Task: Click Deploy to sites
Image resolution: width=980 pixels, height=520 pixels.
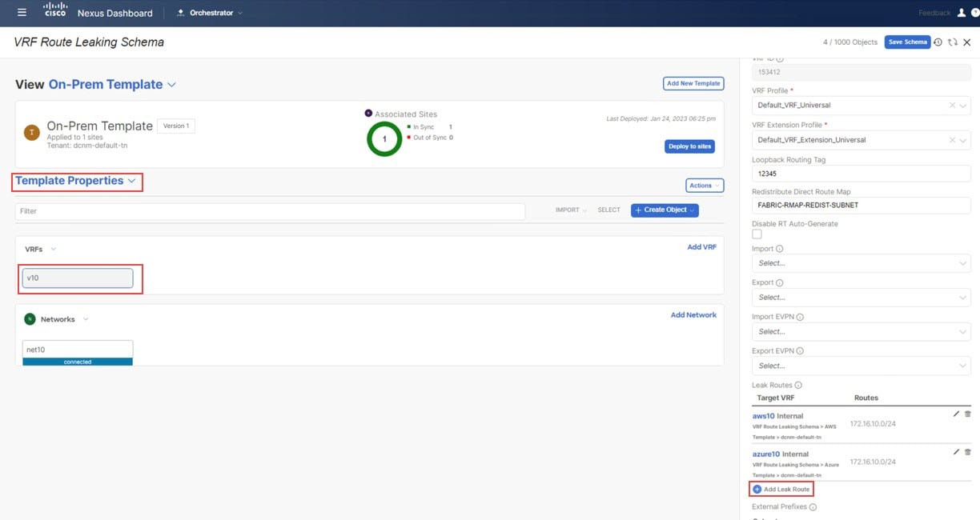Action: pos(689,146)
